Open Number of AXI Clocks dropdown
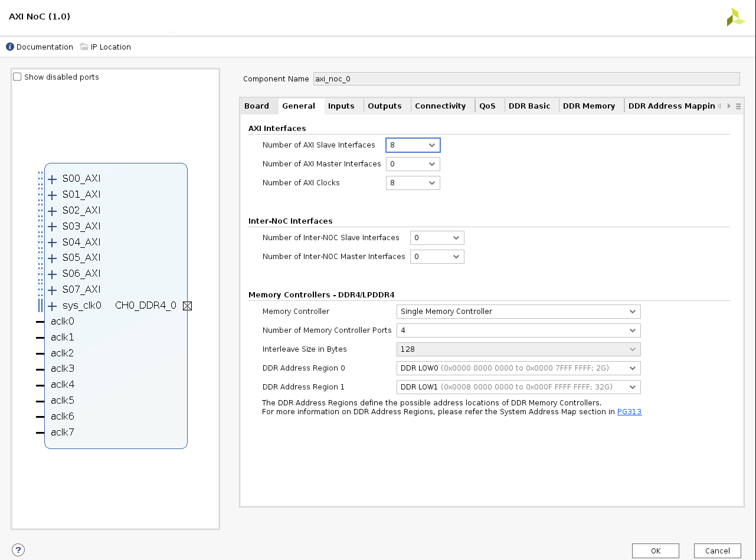 pos(413,183)
